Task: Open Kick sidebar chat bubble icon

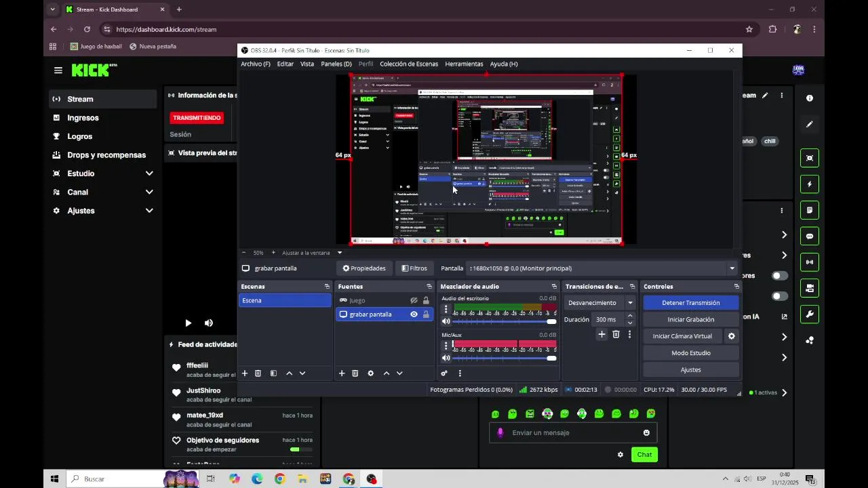Action: tap(810, 237)
